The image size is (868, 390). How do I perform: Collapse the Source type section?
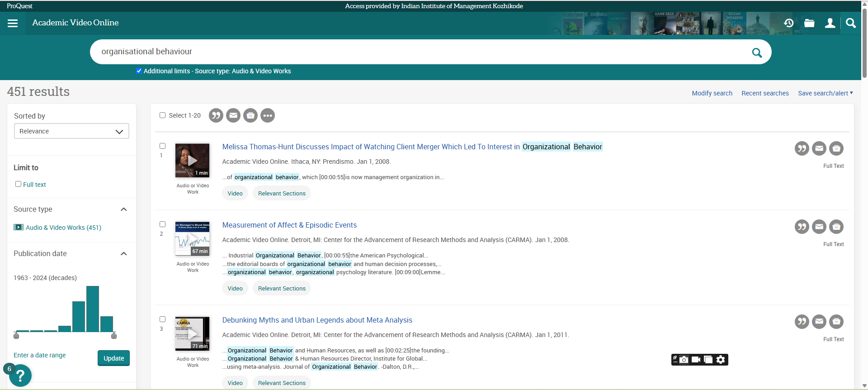[x=123, y=209]
